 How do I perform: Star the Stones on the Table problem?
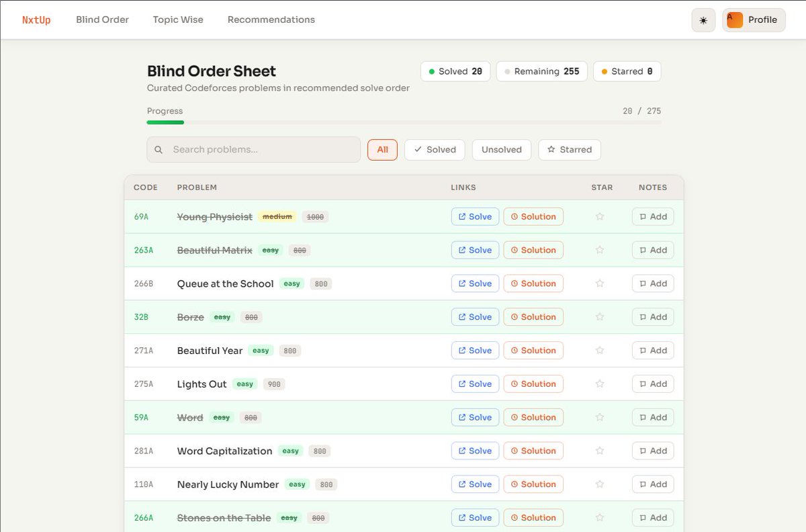600,518
